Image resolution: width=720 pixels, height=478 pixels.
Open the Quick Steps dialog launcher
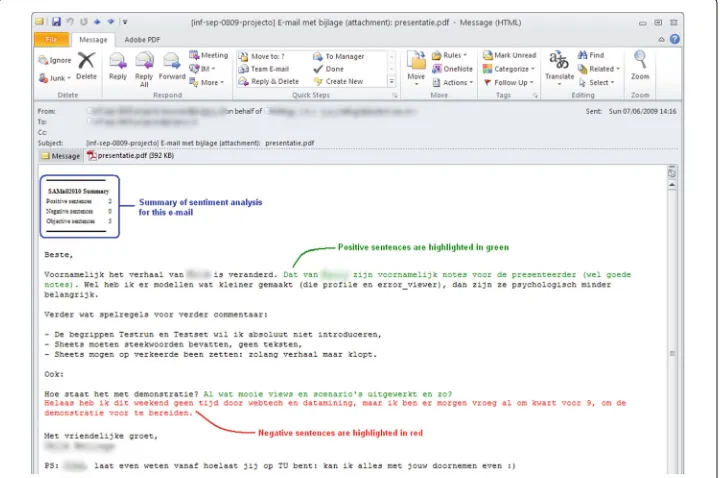pos(394,96)
